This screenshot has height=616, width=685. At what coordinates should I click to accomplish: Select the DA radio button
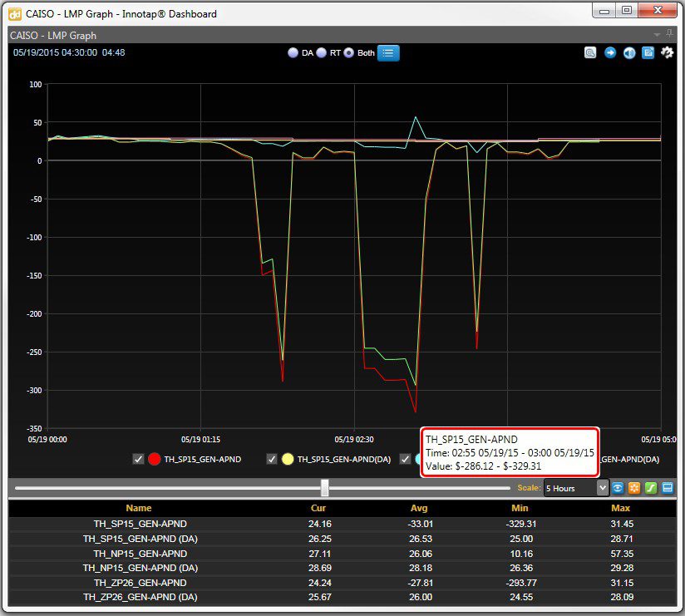[293, 53]
